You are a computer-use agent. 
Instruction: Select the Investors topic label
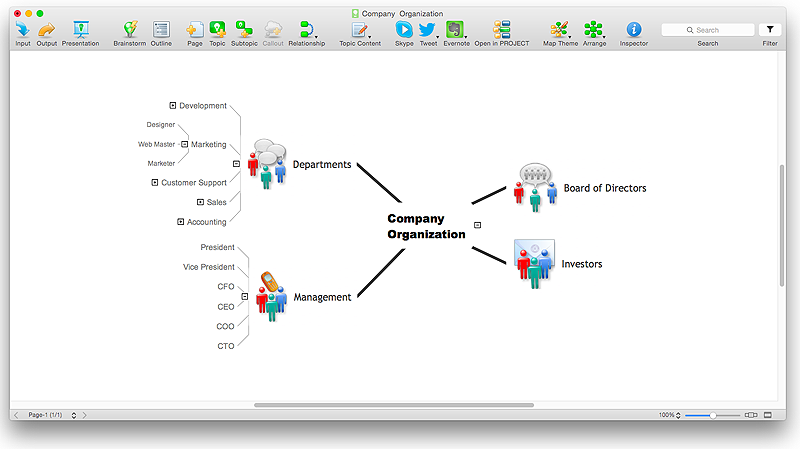point(582,264)
